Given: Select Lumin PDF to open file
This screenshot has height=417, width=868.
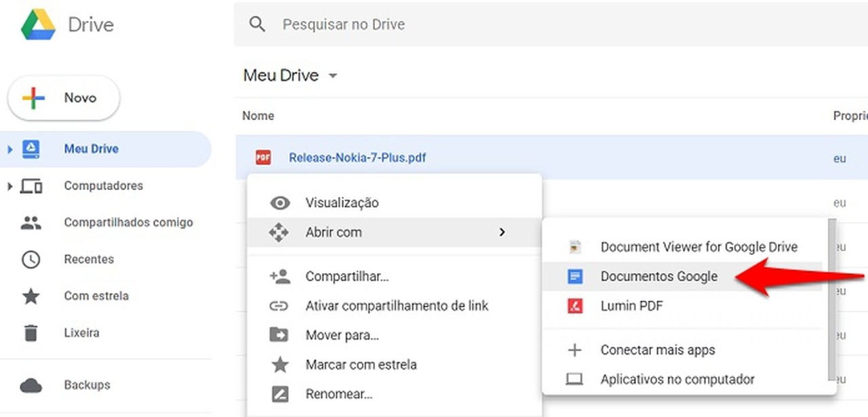Looking at the screenshot, I should pos(631,306).
